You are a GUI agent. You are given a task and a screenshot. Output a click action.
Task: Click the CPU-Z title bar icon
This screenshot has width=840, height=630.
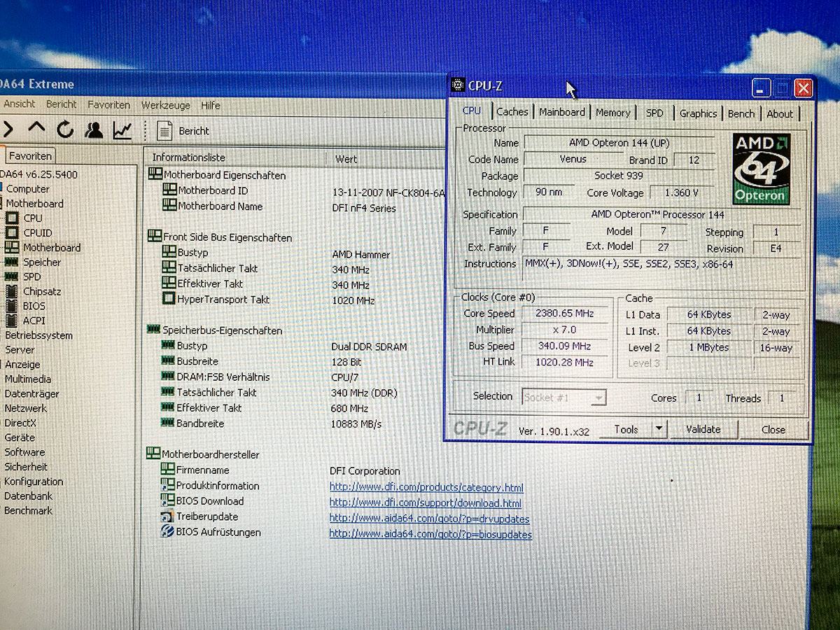click(458, 85)
